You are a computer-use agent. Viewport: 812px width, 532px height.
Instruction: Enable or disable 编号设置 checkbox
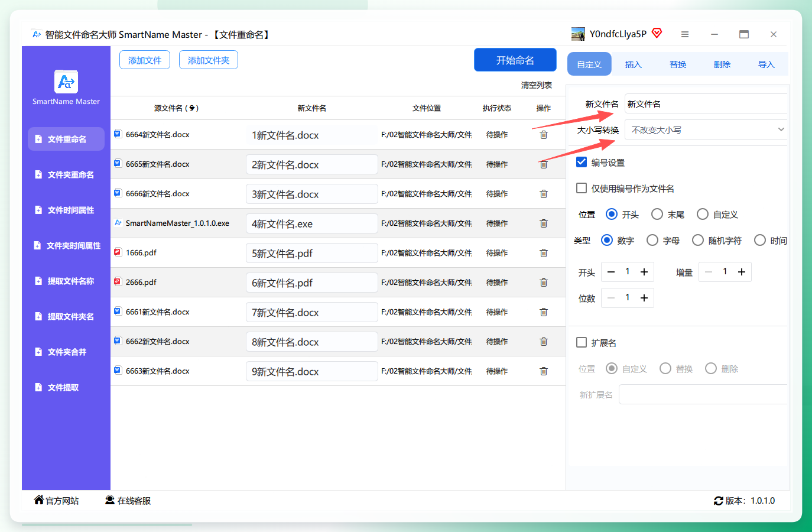coord(582,162)
